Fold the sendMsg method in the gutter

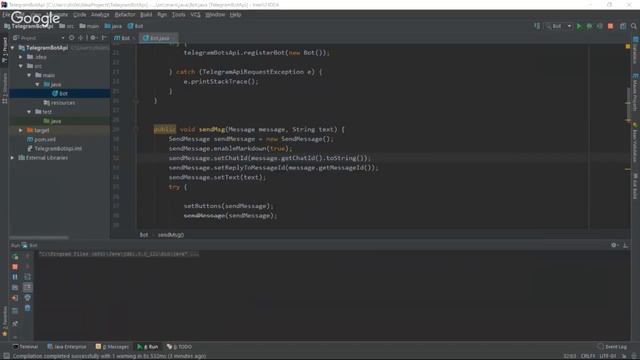pos(136,129)
